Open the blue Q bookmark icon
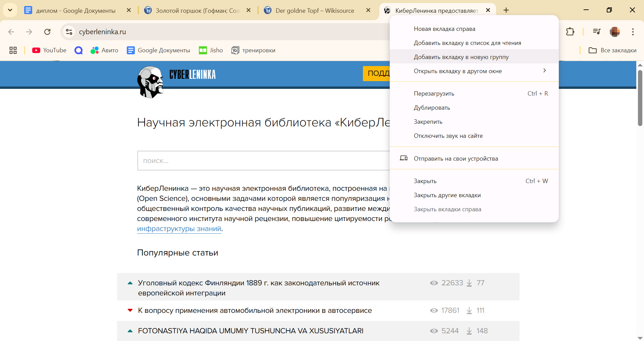This screenshot has width=644, height=341. [78, 50]
